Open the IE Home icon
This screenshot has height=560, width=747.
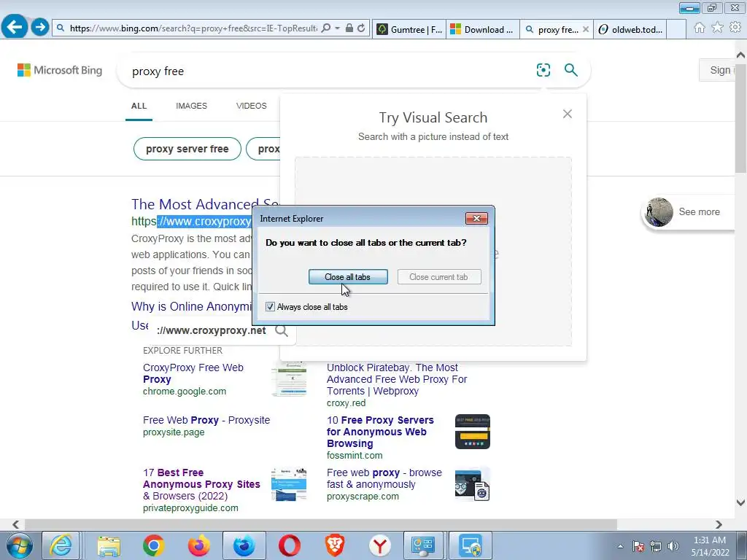(x=700, y=28)
